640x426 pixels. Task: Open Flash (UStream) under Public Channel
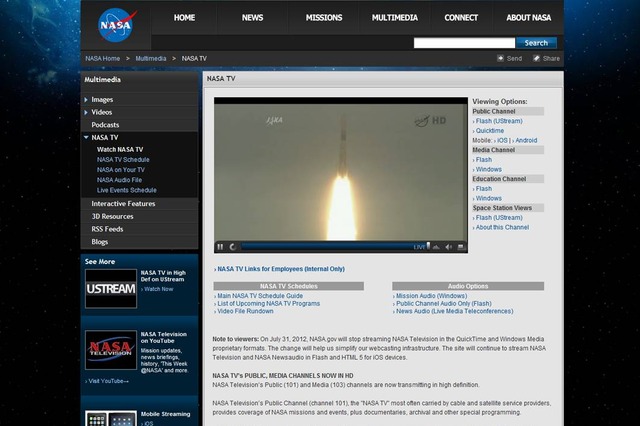tap(499, 121)
